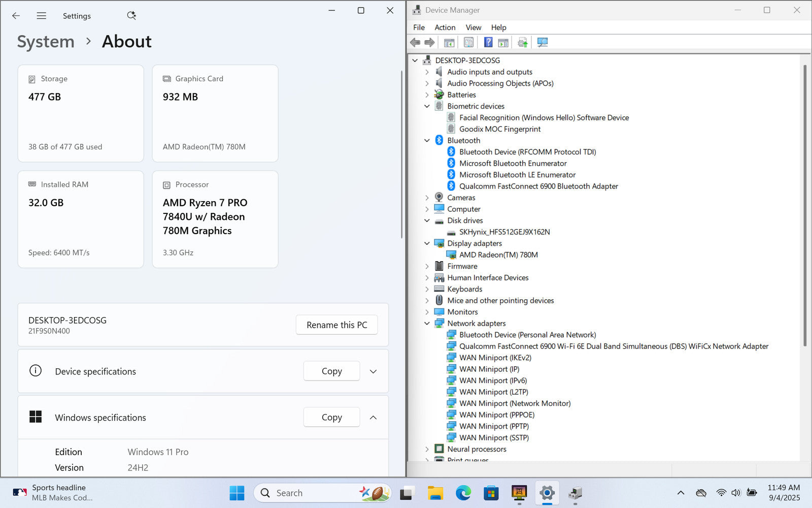Viewport: 812px width, 508px height.
Task: Open Properties toolbar icon in Device Manager
Action: click(x=468, y=43)
